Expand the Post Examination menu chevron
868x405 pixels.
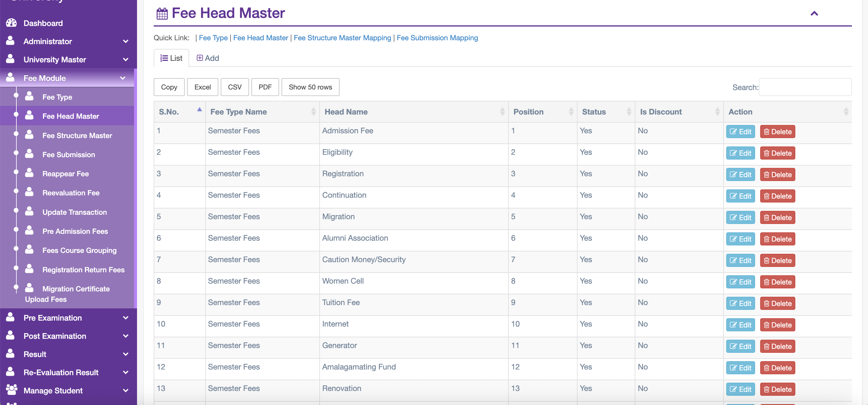126,336
